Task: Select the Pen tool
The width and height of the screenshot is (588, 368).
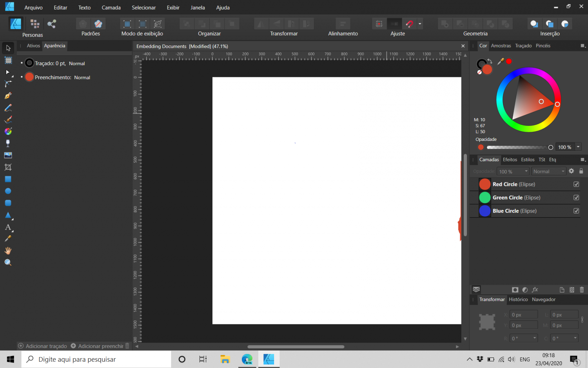Action: click(x=8, y=95)
